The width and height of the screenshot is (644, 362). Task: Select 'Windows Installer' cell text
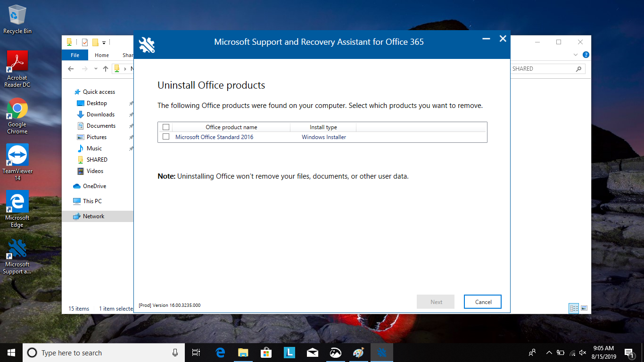click(x=324, y=137)
